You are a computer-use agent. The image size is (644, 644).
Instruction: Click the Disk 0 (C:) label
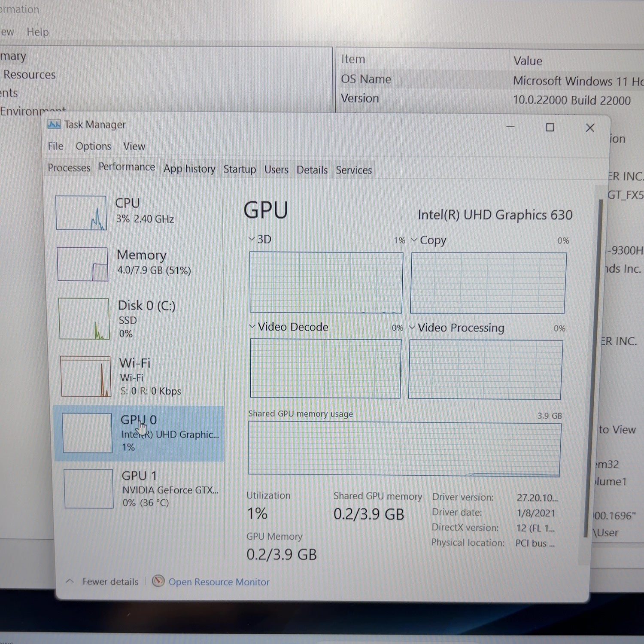[x=147, y=305]
